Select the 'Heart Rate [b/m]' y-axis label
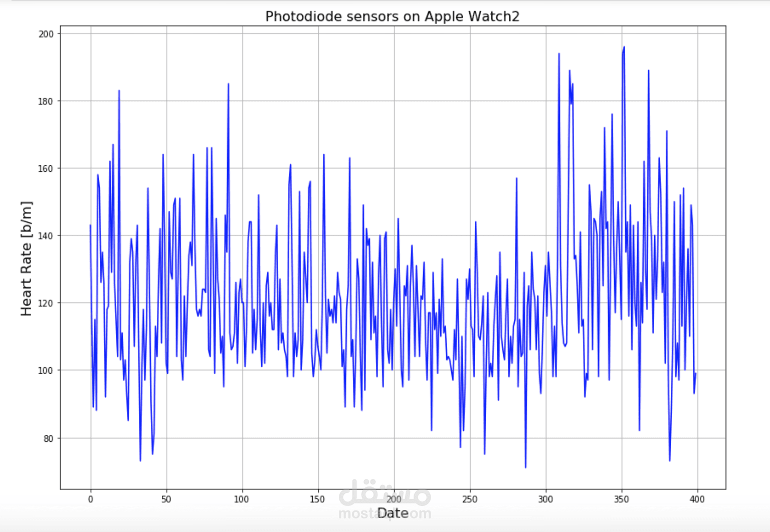 click(27, 257)
